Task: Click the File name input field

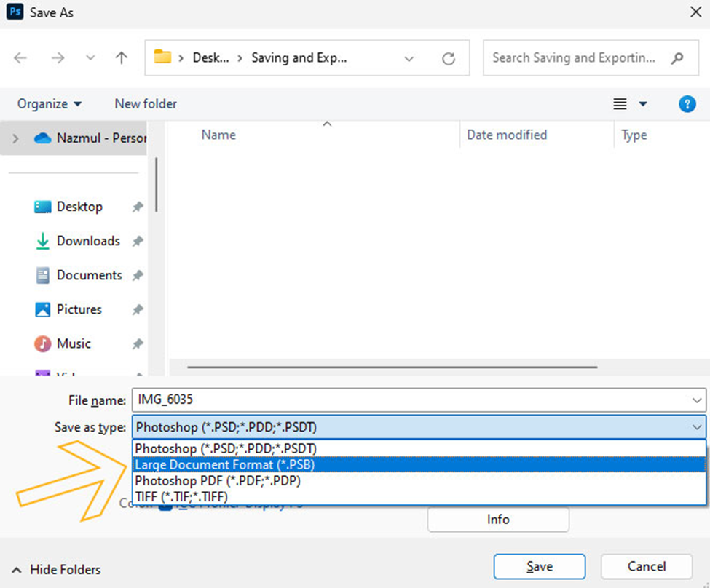Action: (411, 400)
